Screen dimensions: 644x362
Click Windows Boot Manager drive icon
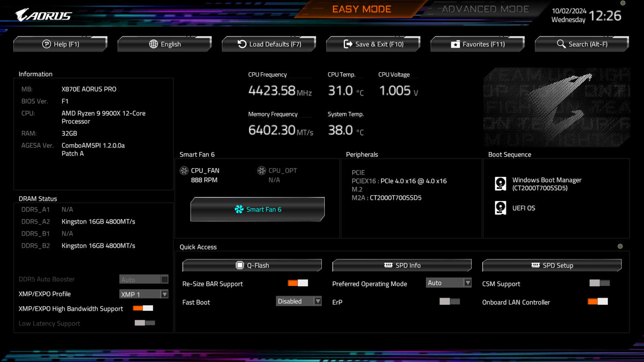(500, 184)
